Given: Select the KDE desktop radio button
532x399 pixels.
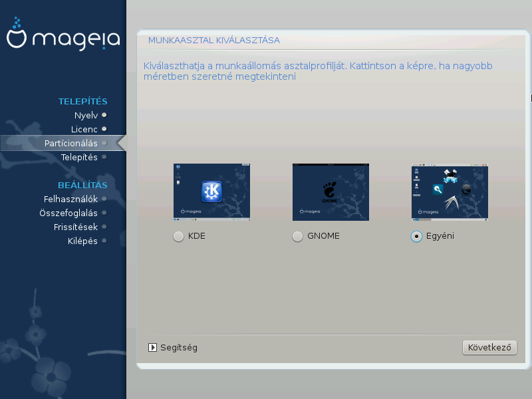Looking at the screenshot, I should (178, 237).
